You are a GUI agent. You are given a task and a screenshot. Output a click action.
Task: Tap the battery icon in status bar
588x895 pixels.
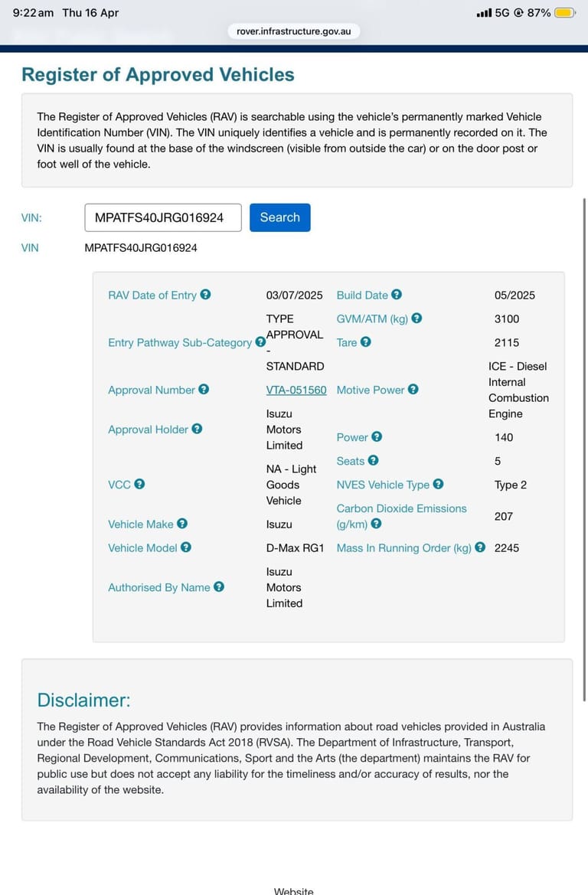click(565, 12)
